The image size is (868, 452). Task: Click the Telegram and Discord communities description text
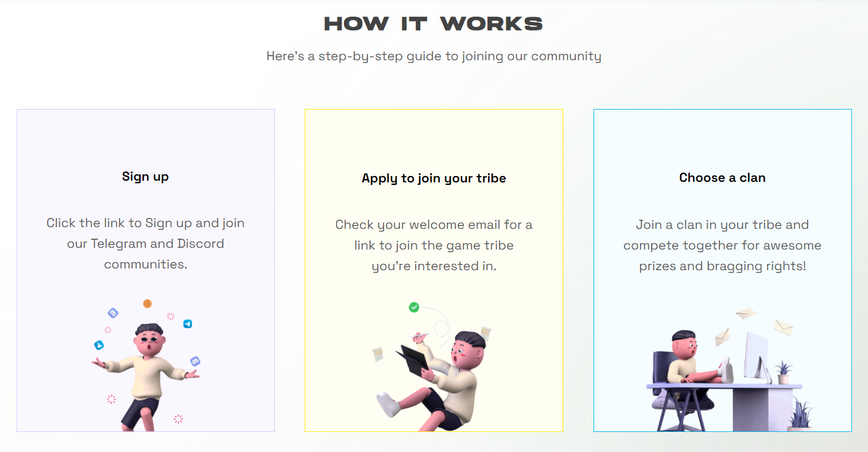pos(146,244)
